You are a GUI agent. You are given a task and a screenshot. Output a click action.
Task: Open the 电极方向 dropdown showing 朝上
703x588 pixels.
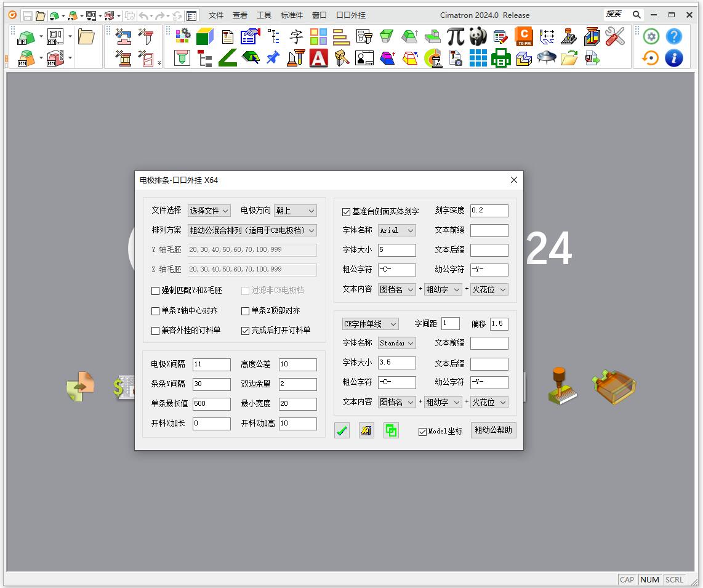[295, 211]
